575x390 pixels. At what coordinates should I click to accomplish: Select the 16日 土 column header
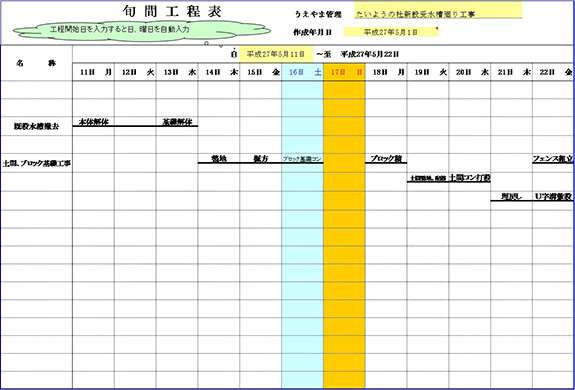coord(303,72)
